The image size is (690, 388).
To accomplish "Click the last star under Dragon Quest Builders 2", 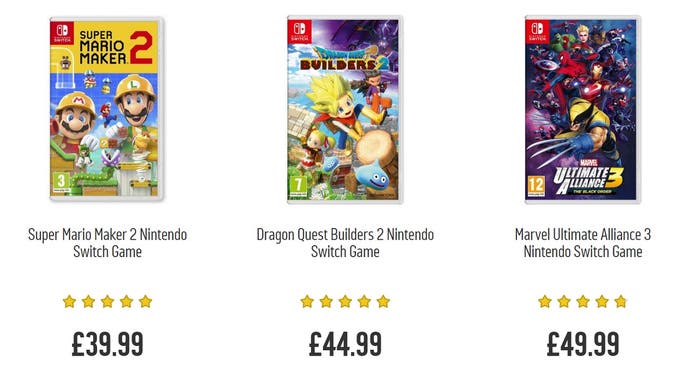I will (x=383, y=302).
